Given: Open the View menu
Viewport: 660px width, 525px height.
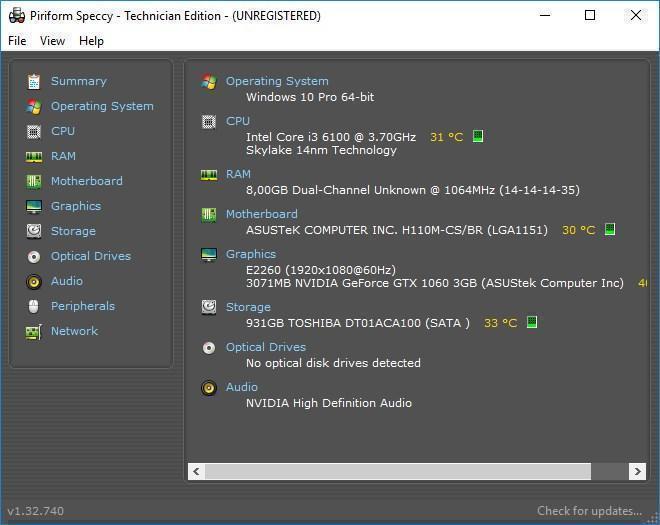Looking at the screenshot, I should pyautogui.click(x=52, y=41).
